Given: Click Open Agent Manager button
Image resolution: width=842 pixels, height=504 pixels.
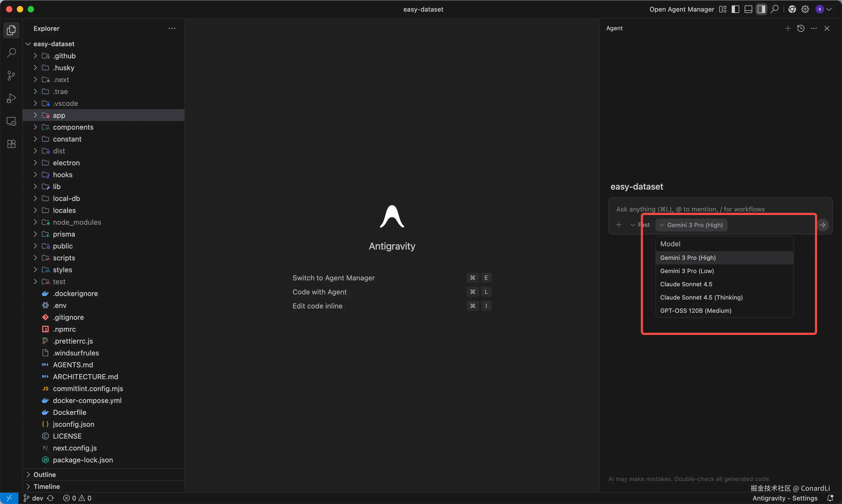Looking at the screenshot, I should click(x=682, y=9).
